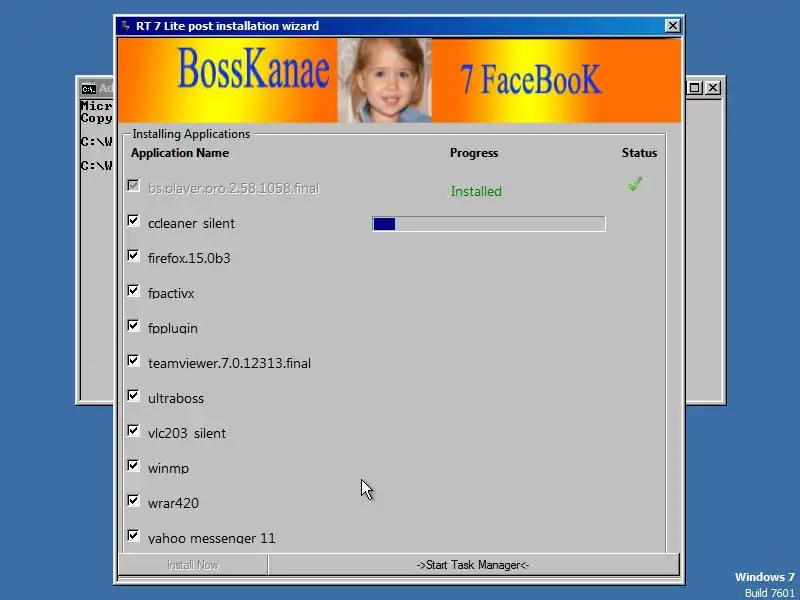800x600 pixels.
Task: Maximize the background command prompt window
Action: click(x=694, y=88)
